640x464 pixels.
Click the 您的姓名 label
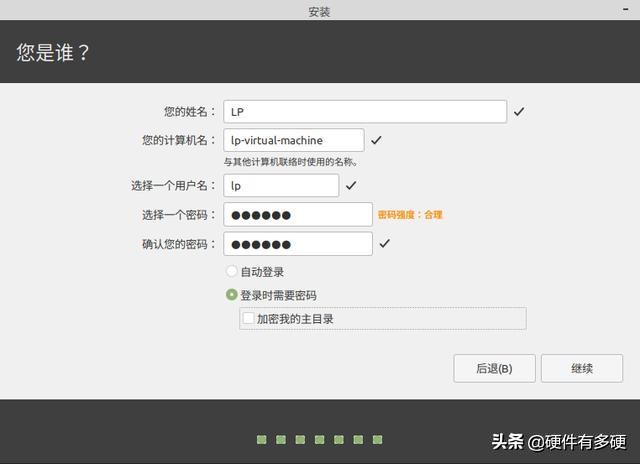[x=189, y=111]
